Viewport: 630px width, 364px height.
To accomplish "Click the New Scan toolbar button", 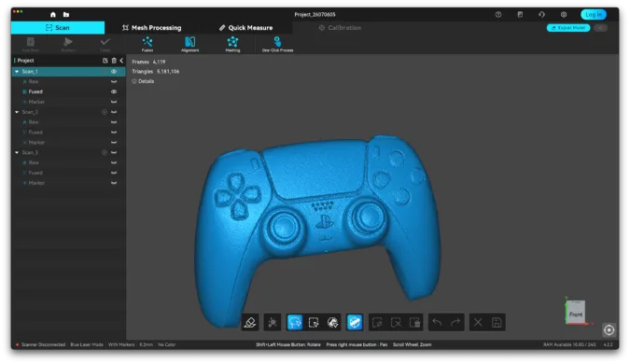I will tap(31, 44).
